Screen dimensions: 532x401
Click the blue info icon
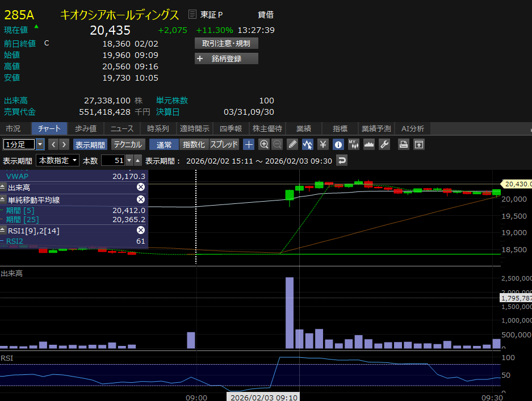click(338, 144)
